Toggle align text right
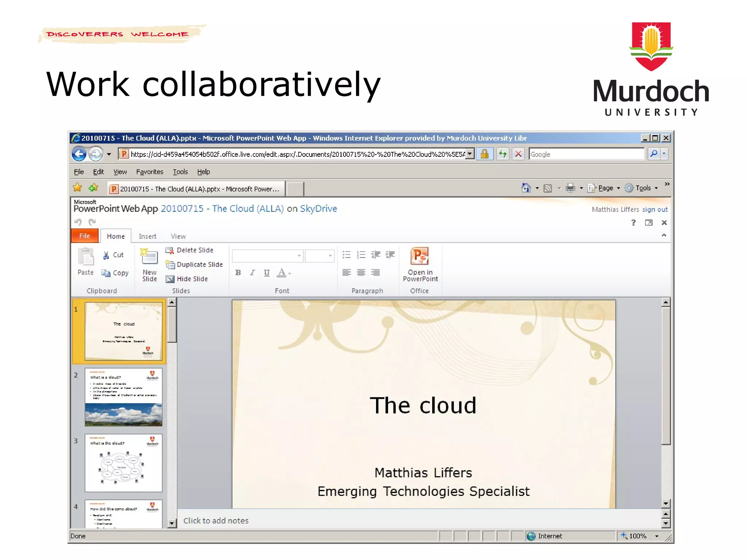Viewport: 747px width, 560px height. click(376, 272)
